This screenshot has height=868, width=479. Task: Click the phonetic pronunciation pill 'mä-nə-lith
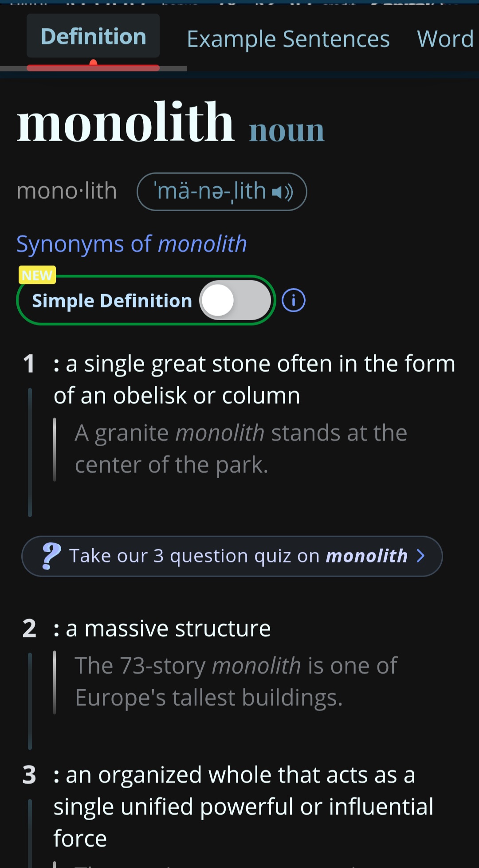[x=222, y=192]
